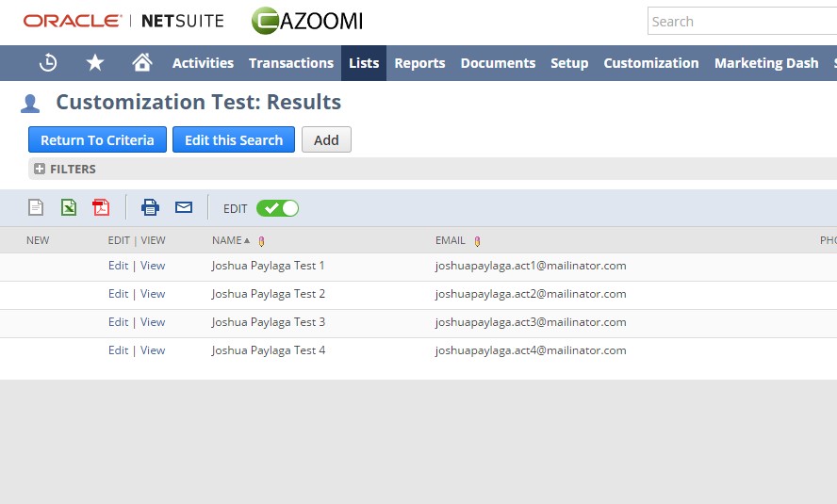Export results as PDF icon
Screen dimensions: 837x504
tap(101, 207)
